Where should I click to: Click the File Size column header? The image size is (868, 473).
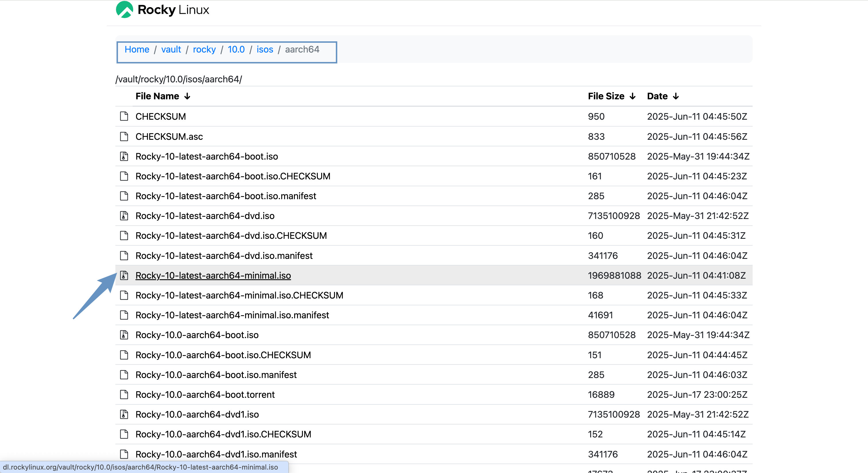606,96
